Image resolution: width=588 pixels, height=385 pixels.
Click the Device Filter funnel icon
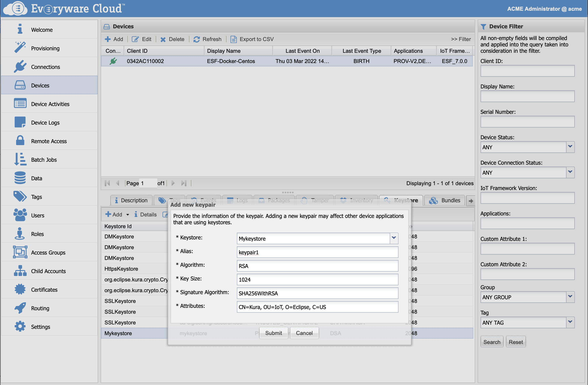(483, 26)
